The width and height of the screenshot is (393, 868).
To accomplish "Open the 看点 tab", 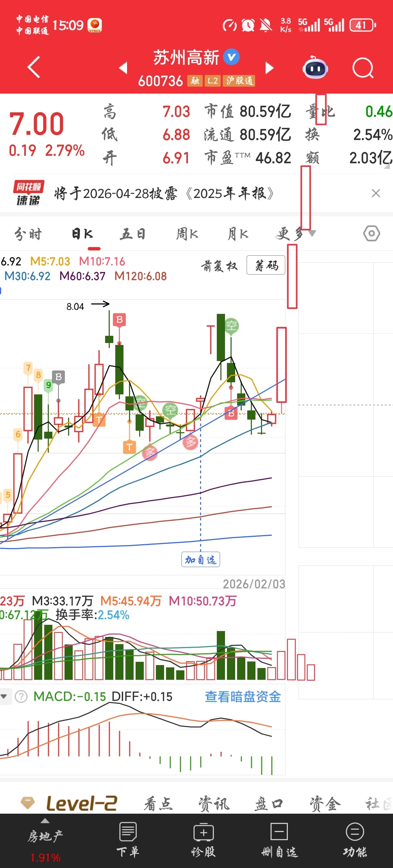I will click(x=159, y=804).
